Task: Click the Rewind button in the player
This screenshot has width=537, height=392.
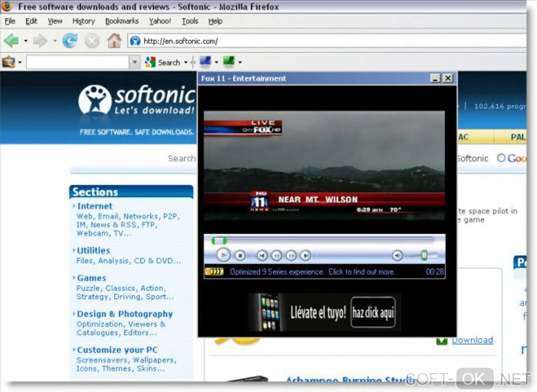Action: [x=276, y=255]
